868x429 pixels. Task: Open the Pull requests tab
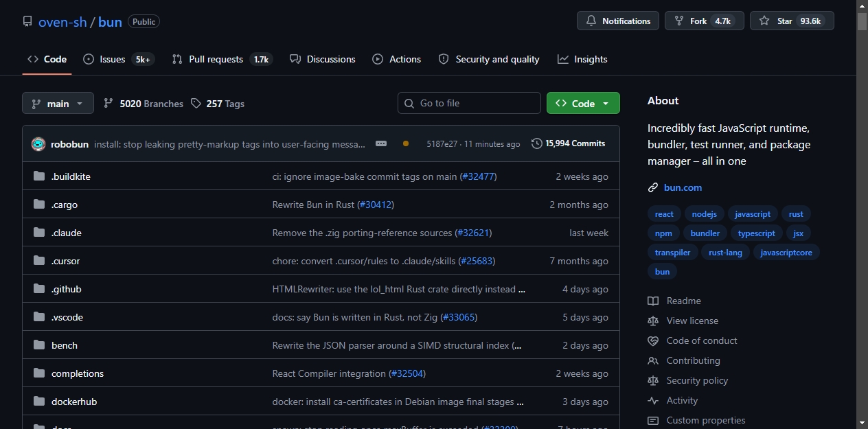(x=222, y=59)
